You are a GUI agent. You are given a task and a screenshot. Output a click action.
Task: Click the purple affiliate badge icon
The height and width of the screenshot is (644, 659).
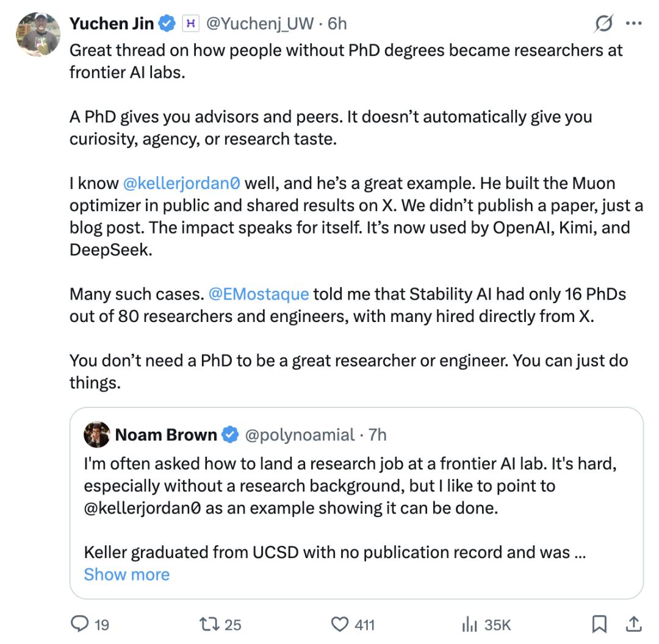click(x=190, y=24)
